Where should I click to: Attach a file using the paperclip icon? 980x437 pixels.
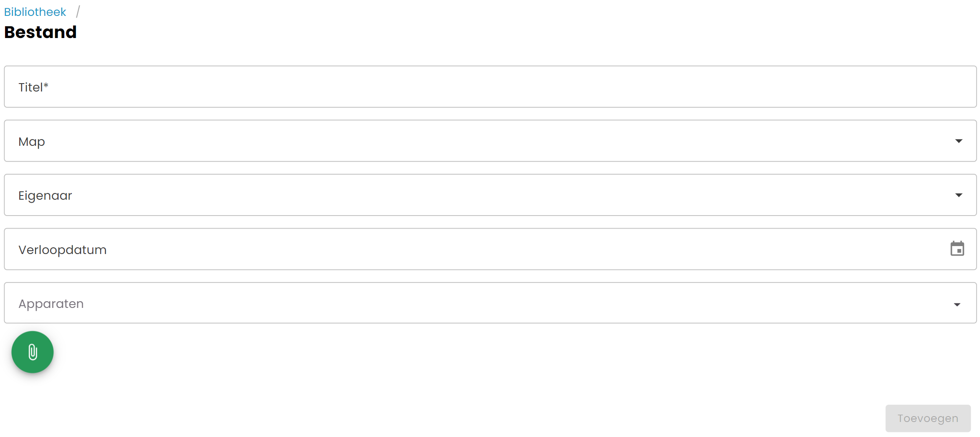point(33,352)
